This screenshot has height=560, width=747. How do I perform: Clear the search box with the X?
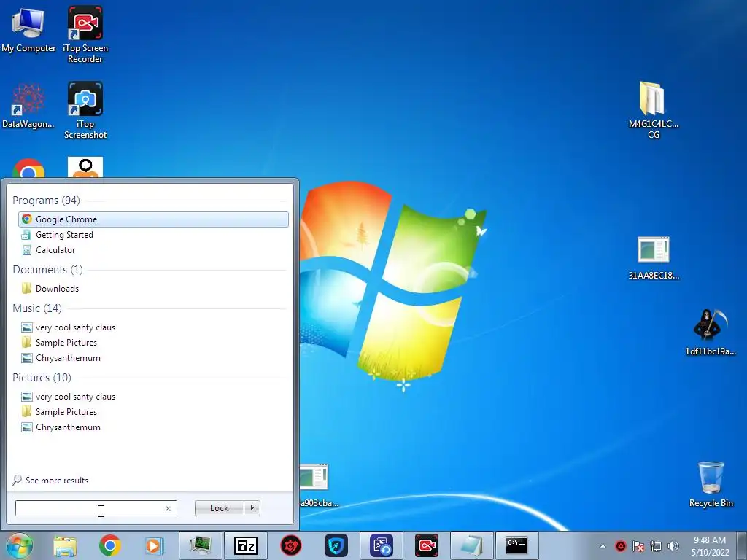tap(169, 508)
